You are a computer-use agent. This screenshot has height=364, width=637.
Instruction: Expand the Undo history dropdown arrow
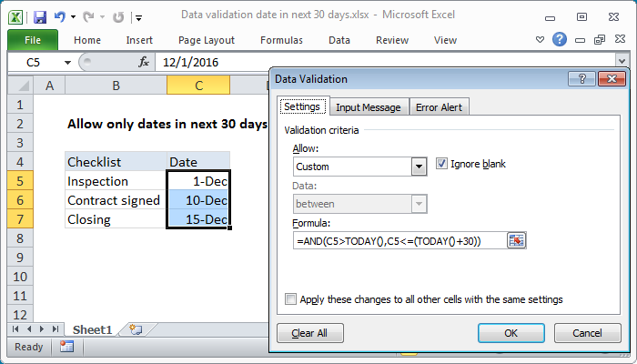coord(73,17)
